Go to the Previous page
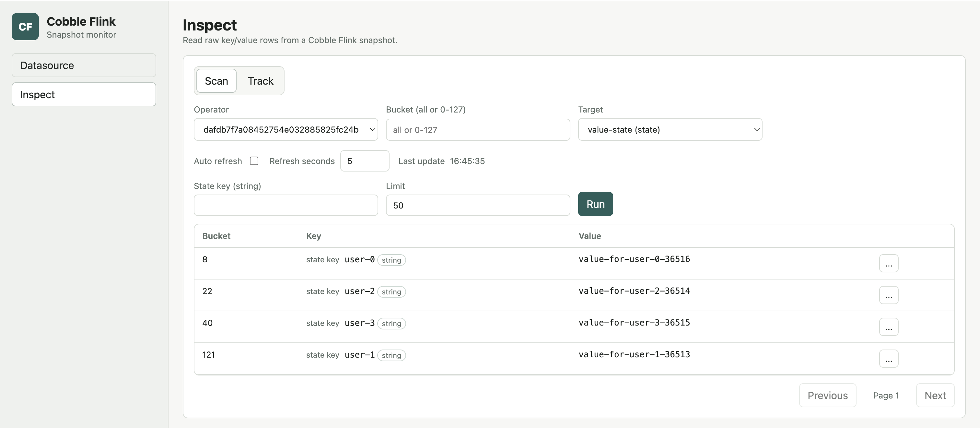This screenshot has height=428, width=980. coord(827,395)
